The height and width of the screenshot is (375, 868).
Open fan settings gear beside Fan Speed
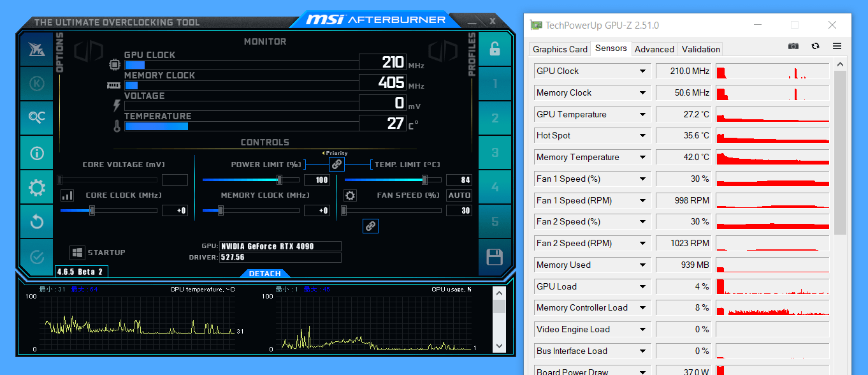(x=350, y=195)
